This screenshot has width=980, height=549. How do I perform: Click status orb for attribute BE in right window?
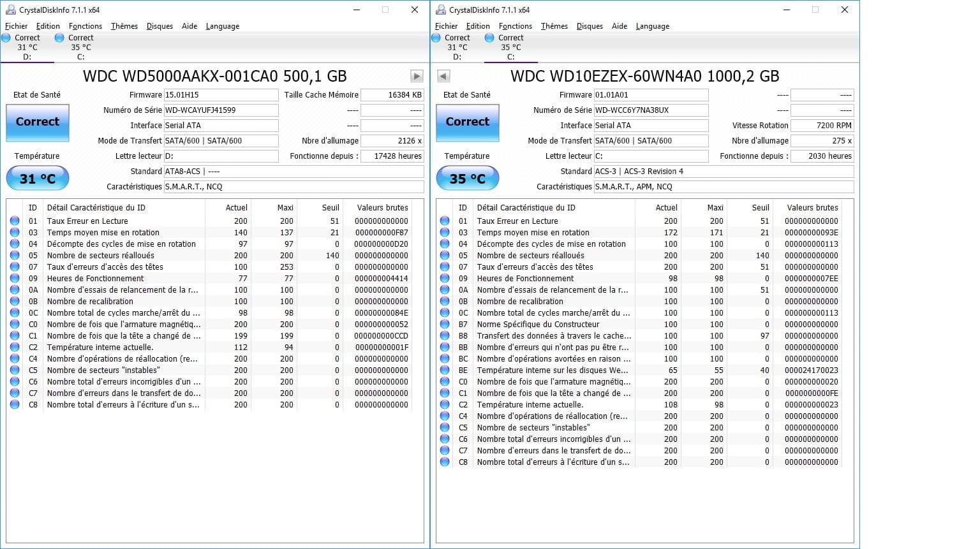pos(445,370)
